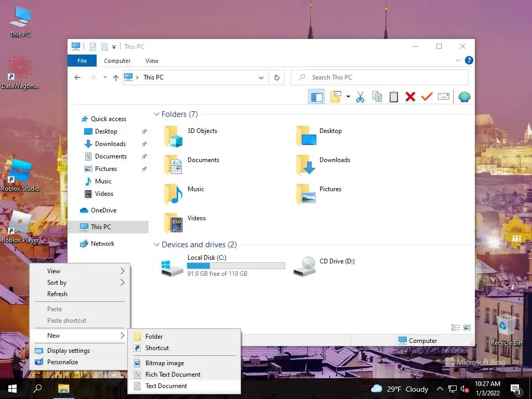Open the File ribbon tab
532x399 pixels.
coord(82,61)
